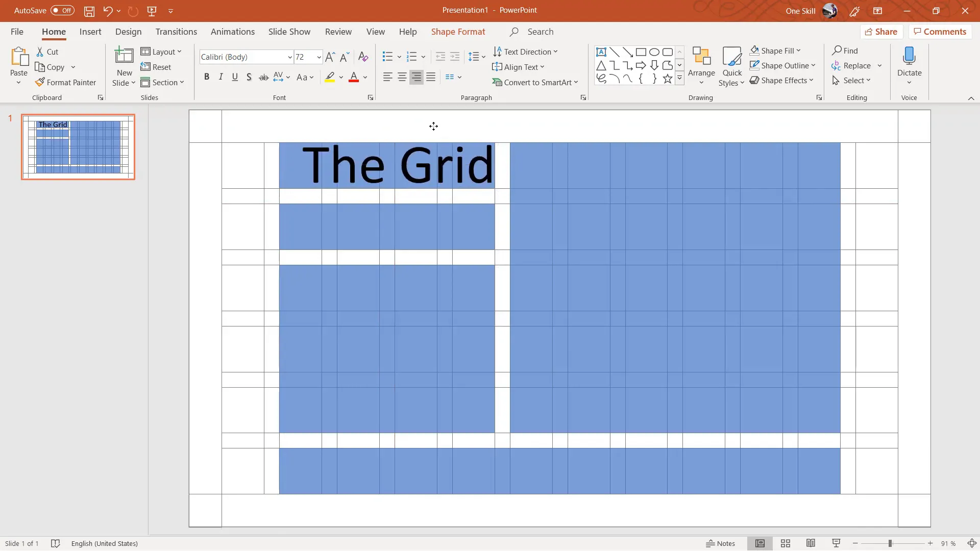Fit slide to current window icon
The width and height of the screenshot is (980, 551).
972,543
